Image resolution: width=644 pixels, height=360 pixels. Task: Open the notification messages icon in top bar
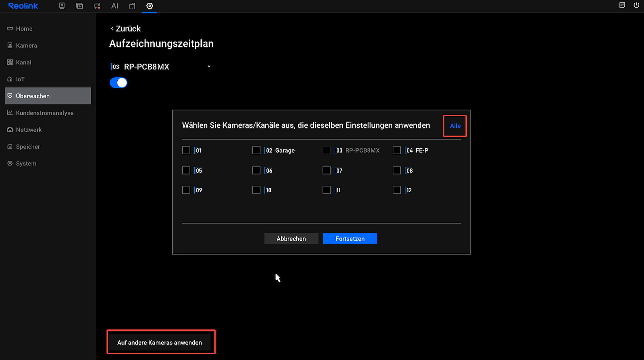pyautogui.click(x=97, y=6)
